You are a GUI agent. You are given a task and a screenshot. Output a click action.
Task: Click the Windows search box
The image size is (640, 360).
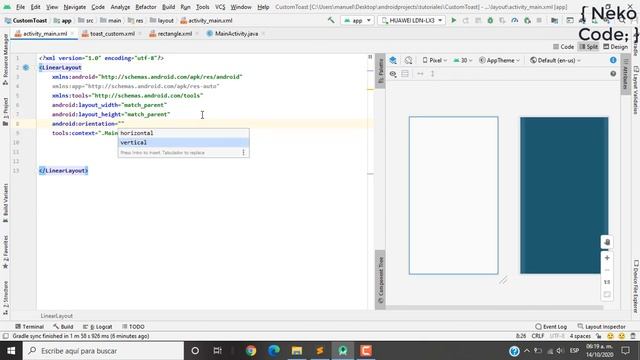pyautogui.click(x=103, y=351)
